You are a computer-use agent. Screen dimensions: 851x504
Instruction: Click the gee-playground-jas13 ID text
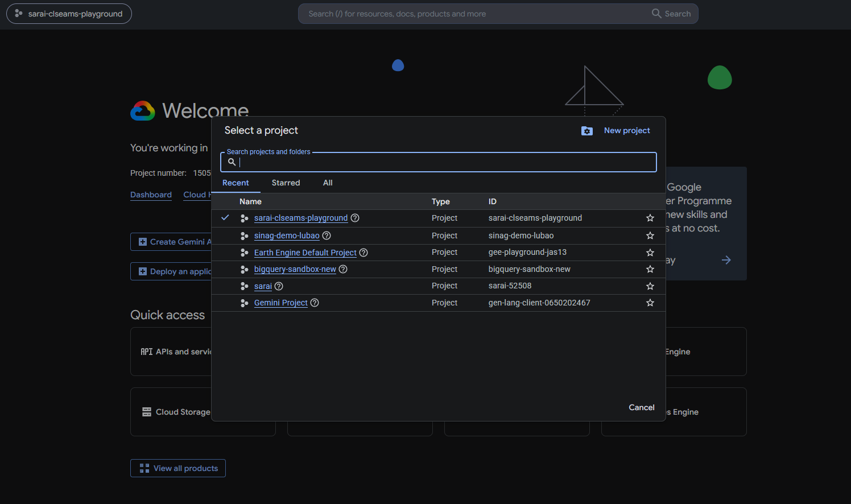(x=527, y=252)
